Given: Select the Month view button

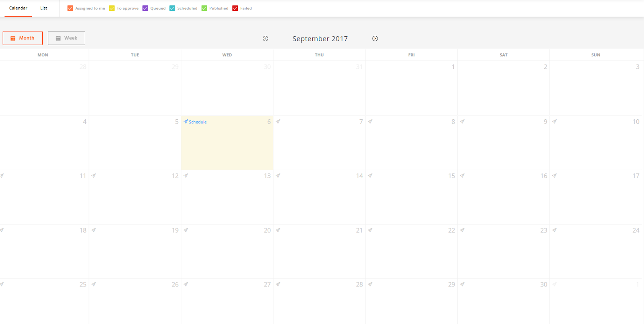Looking at the screenshot, I should coord(23,38).
